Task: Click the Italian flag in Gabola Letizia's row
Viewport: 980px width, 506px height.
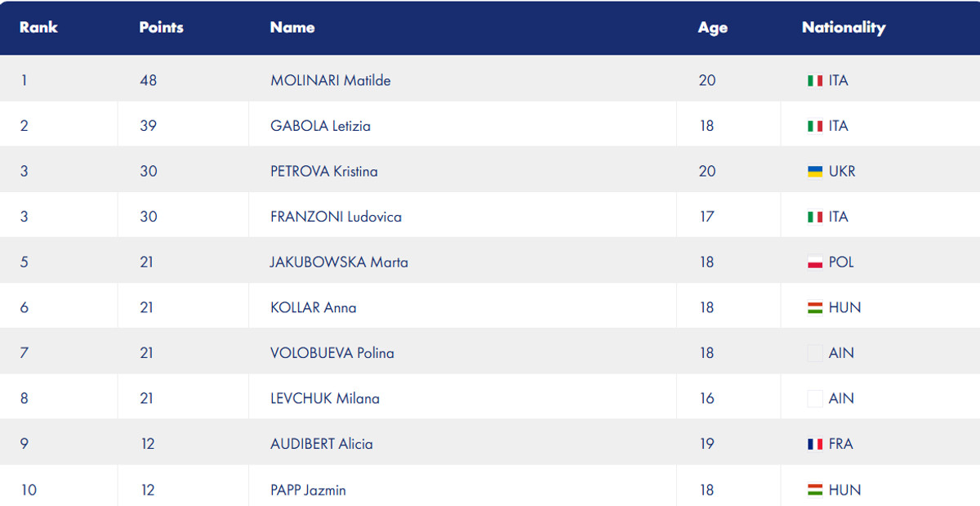Action: 814,127
